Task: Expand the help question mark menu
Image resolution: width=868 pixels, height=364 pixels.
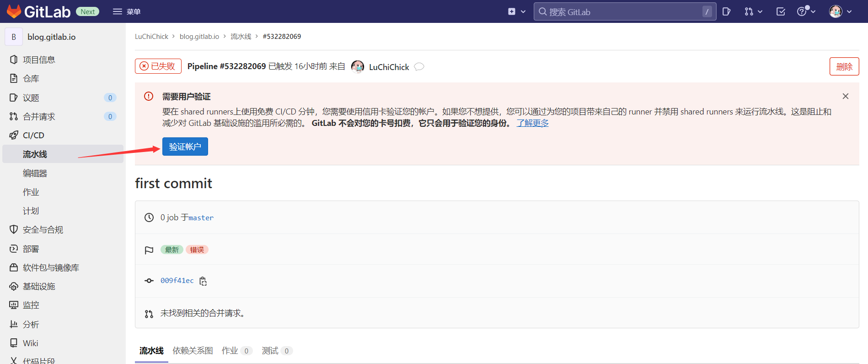Action: pyautogui.click(x=806, y=11)
